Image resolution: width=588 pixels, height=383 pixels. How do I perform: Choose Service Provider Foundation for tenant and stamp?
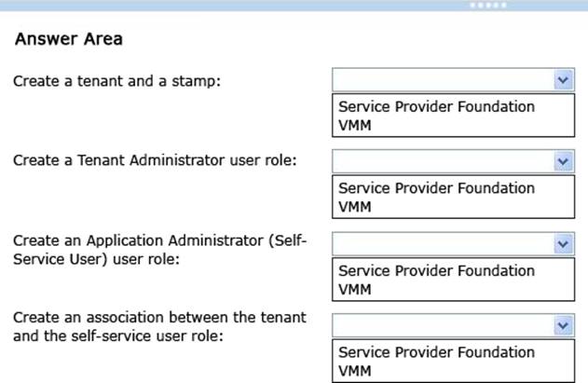coord(436,107)
